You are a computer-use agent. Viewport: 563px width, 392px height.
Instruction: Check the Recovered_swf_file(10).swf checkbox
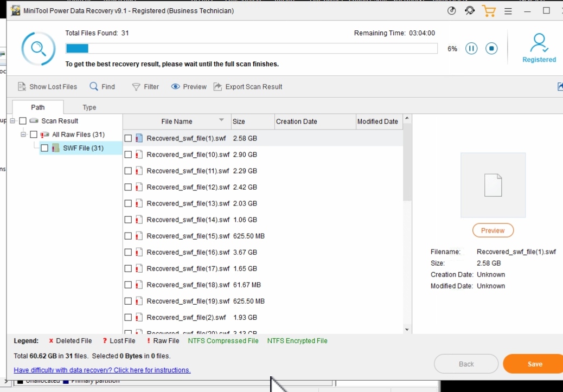(128, 155)
